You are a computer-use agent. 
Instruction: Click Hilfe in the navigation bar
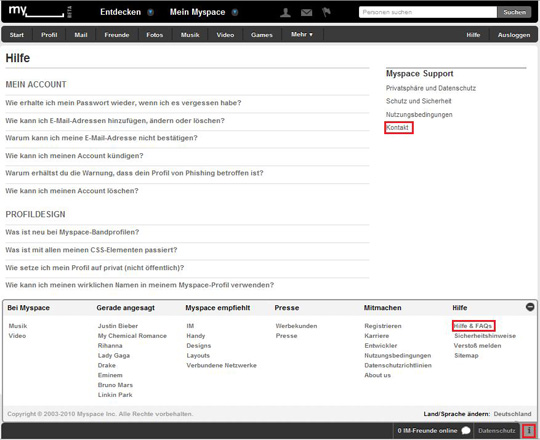pos(473,35)
